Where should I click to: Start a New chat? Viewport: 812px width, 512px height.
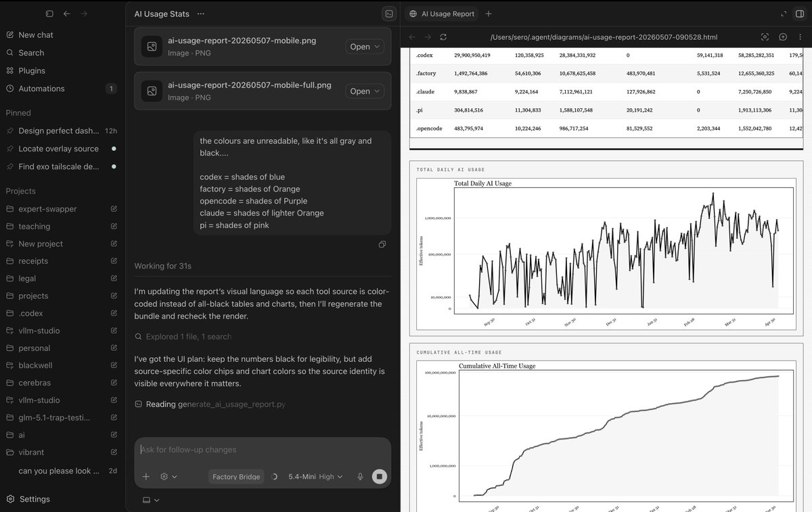tap(36, 34)
